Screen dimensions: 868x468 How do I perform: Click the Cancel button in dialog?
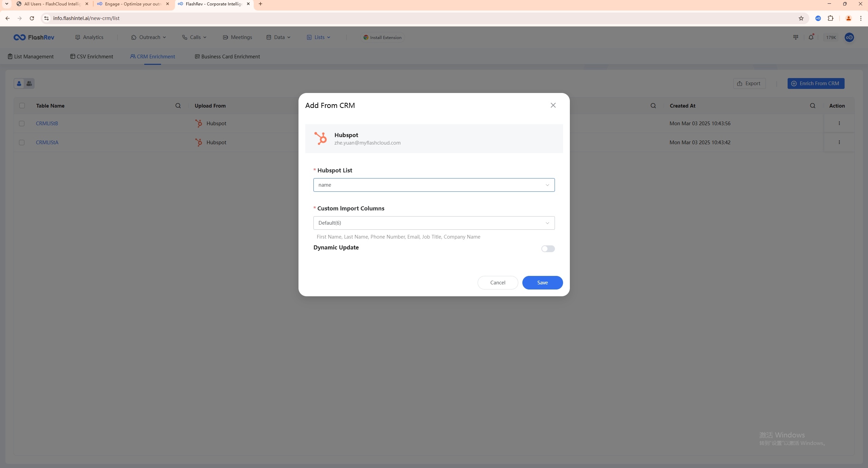point(498,283)
